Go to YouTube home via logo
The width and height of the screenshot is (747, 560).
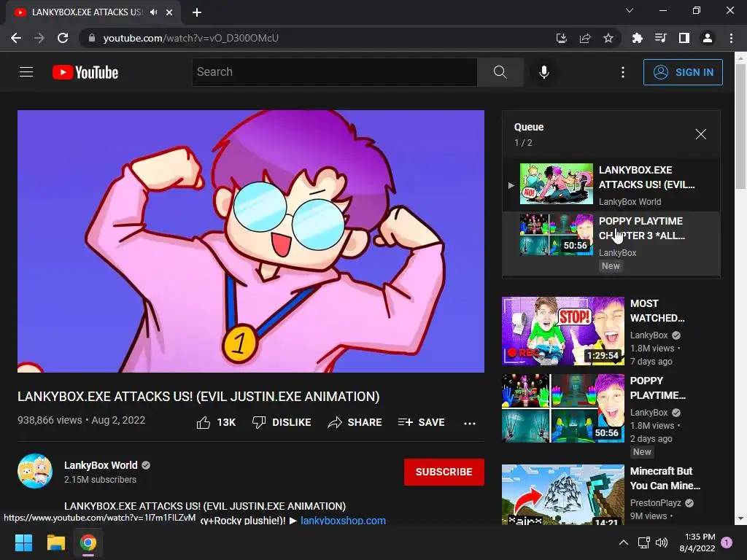click(x=85, y=72)
